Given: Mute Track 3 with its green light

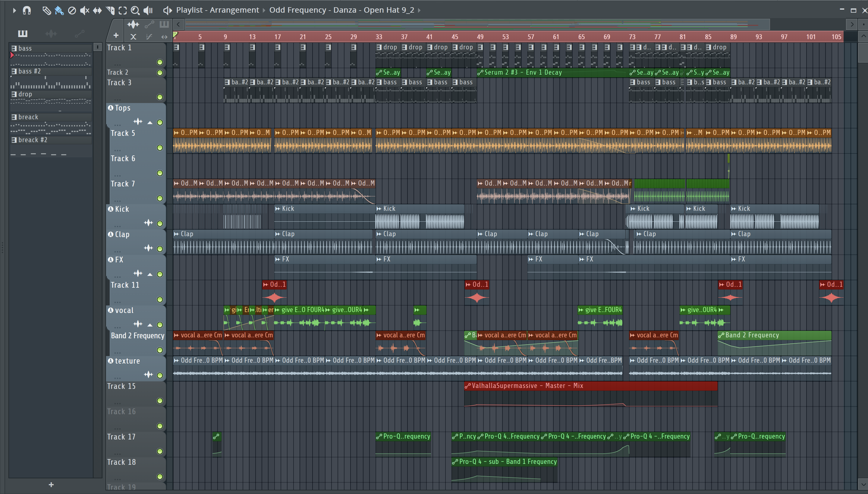Looking at the screenshot, I should [160, 97].
